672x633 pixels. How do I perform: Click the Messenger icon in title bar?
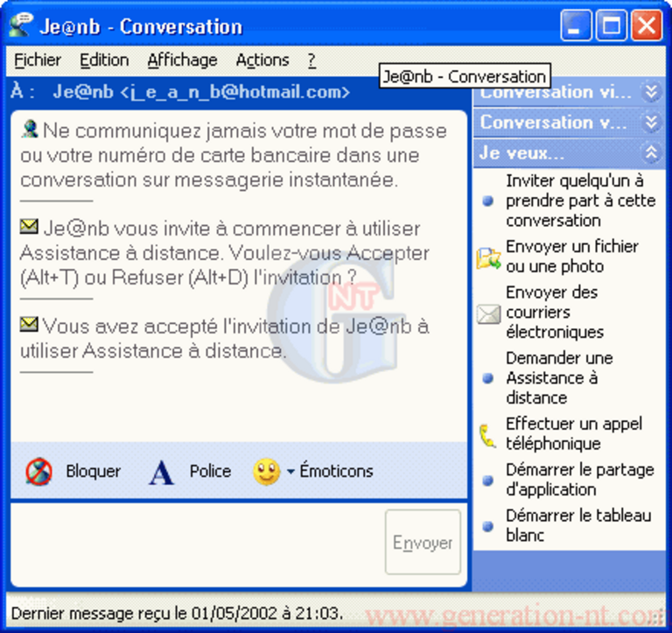[x=21, y=25]
